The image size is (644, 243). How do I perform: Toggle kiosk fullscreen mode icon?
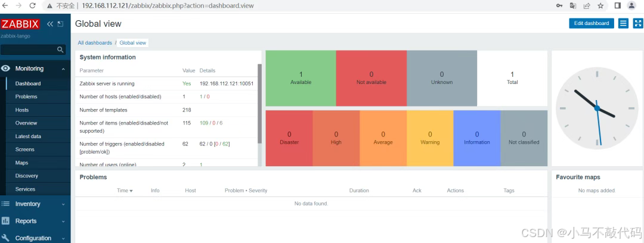638,23
